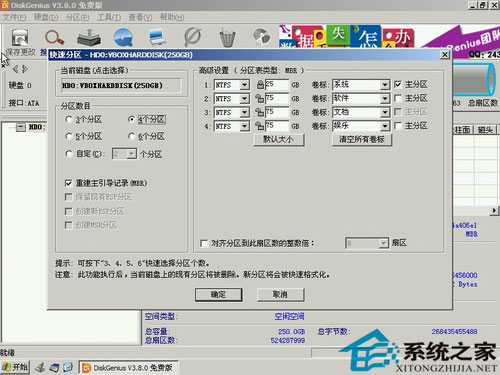The height and width of the screenshot is (375, 500).
Task: Click 确定 button to confirm partitioning
Action: coord(218,295)
